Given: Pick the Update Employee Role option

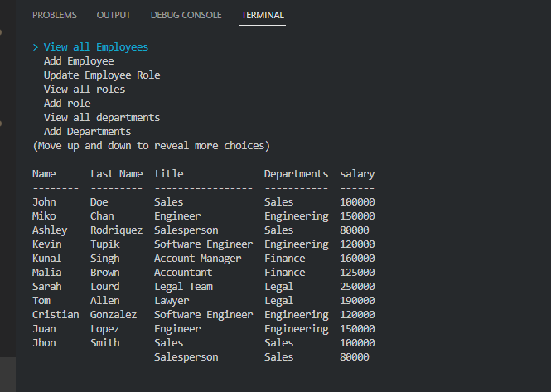Looking at the screenshot, I should [102, 75].
